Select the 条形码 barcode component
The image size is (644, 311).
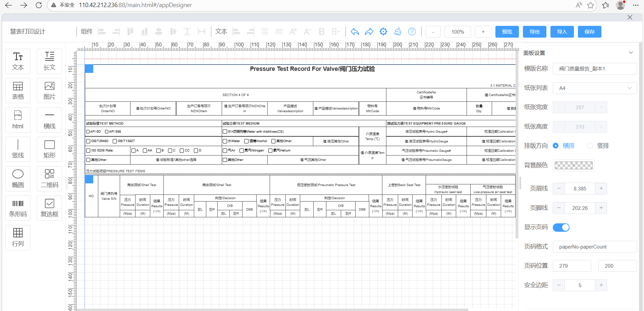pos(18,208)
